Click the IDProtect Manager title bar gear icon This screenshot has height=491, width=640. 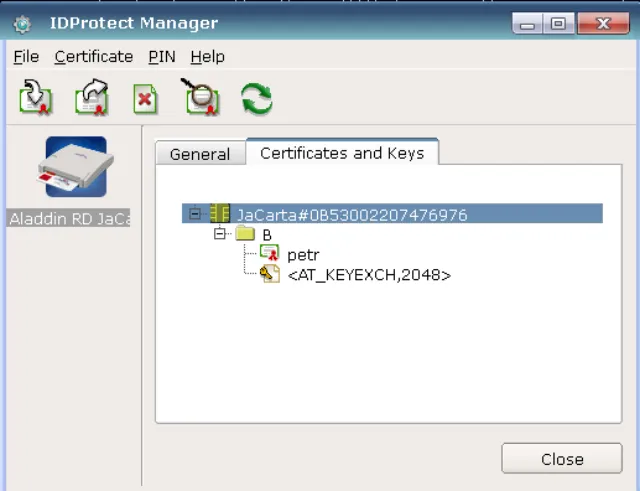(x=22, y=24)
